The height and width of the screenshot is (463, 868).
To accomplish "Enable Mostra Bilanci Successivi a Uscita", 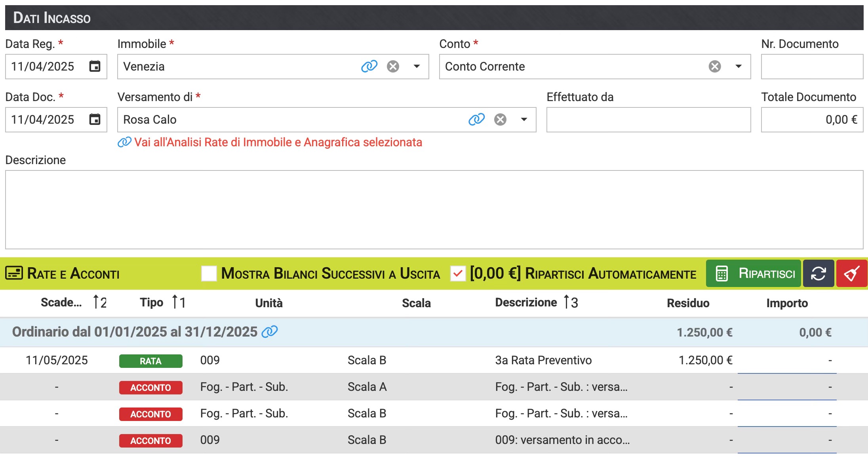I will pos(209,274).
